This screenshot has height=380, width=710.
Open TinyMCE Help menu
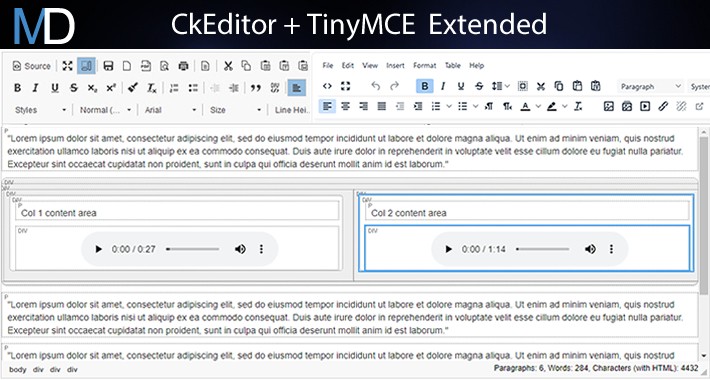tap(476, 65)
